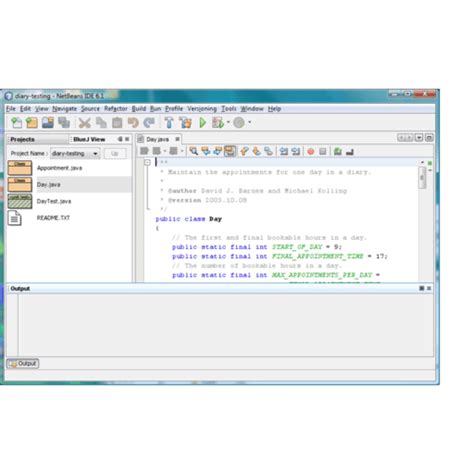The image size is (474, 474).
Task: Click the Save All toolbar icon
Action: tap(64, 123)
